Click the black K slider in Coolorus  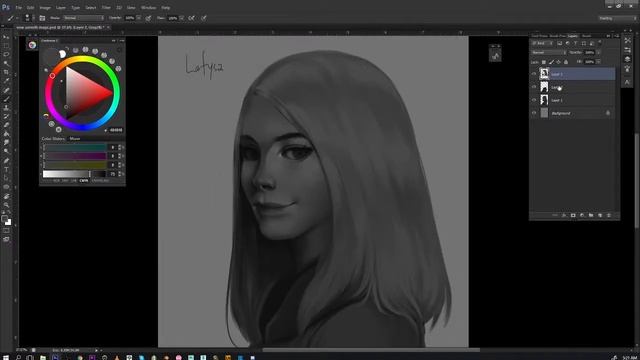click(74, 174)
